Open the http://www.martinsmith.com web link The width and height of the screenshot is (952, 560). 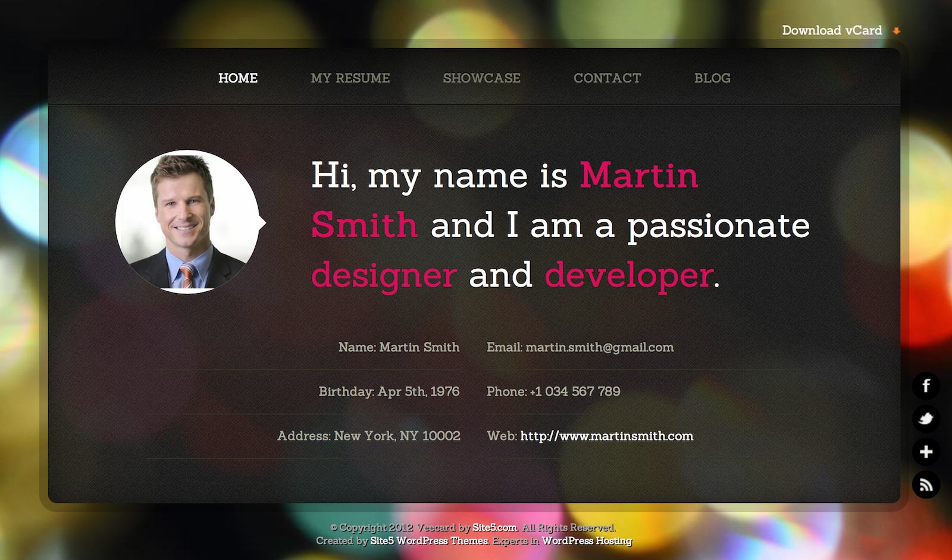(x=606, y=436)
